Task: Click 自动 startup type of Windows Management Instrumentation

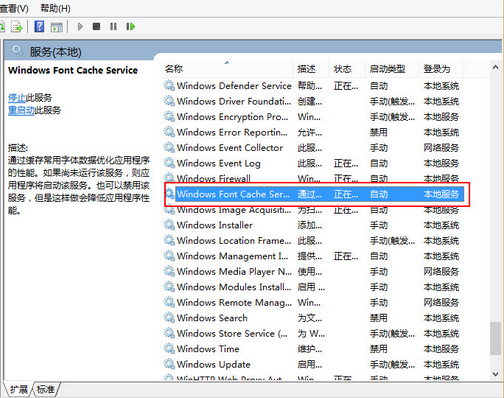Action: point(379,256)
